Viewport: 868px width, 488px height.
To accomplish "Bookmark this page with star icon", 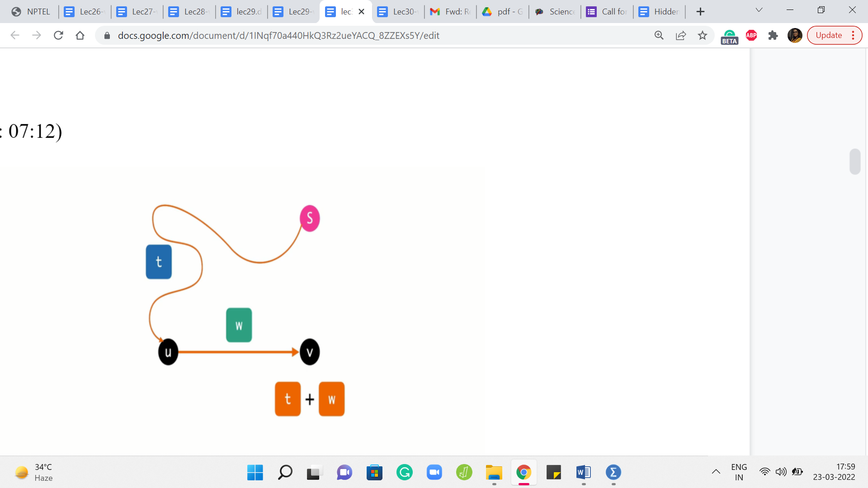I will tap(702, 35).
